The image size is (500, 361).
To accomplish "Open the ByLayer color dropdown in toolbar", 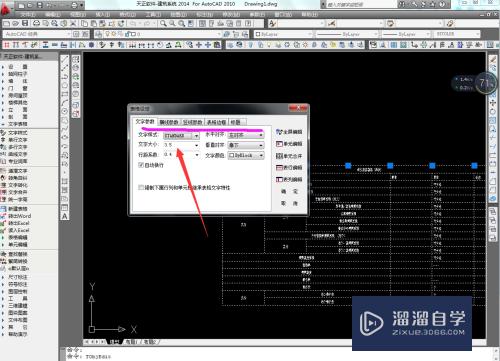I will tap(283, 34).
